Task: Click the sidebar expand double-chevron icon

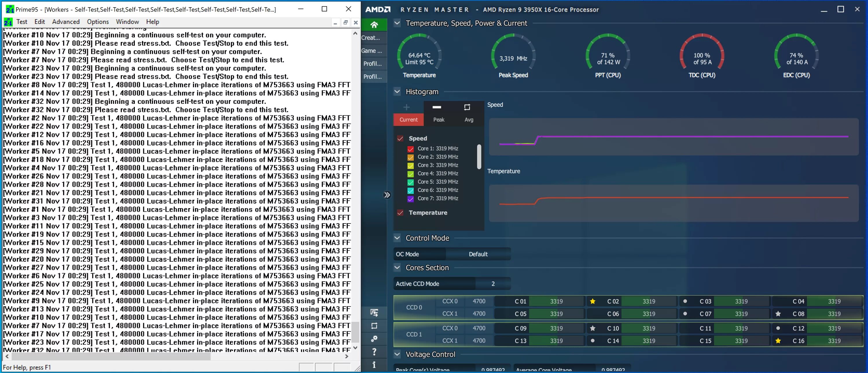Action: [387, 195]
